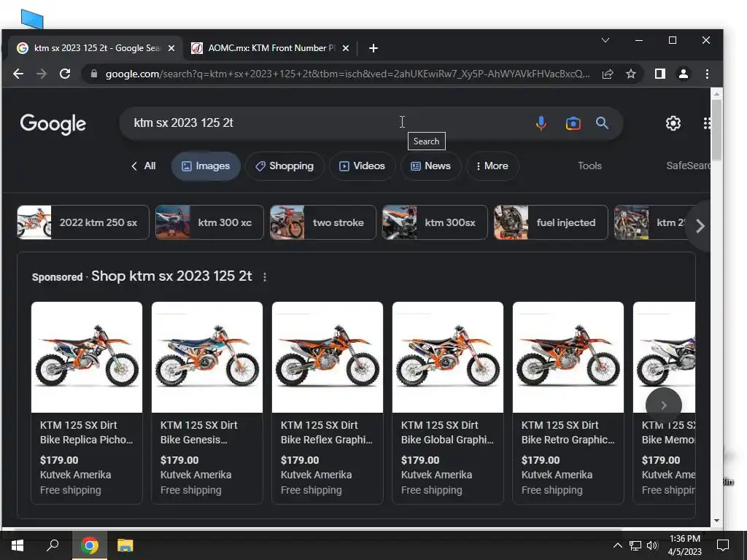Switch to Shopping results
The width and height of the screenshot is (747, 560).
[285, 166]
